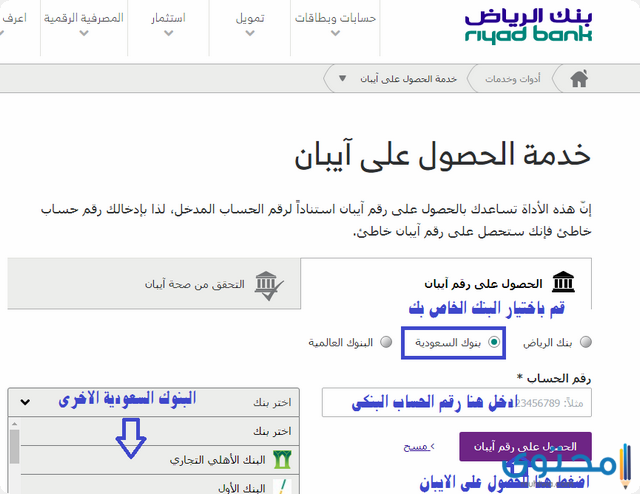640x494 pixels.
Task: Expand the استثمار menu
Action: pos(169,24)
